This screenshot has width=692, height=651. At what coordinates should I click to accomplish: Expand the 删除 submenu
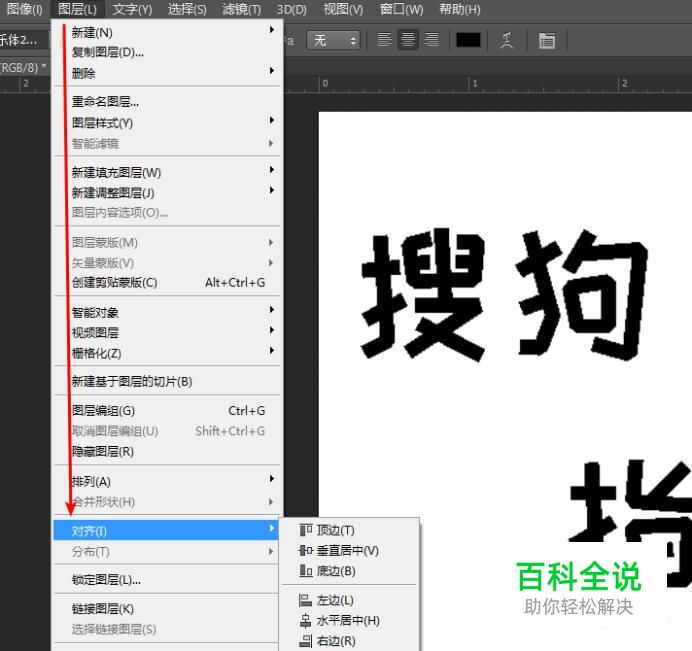(x=167, y=73)
